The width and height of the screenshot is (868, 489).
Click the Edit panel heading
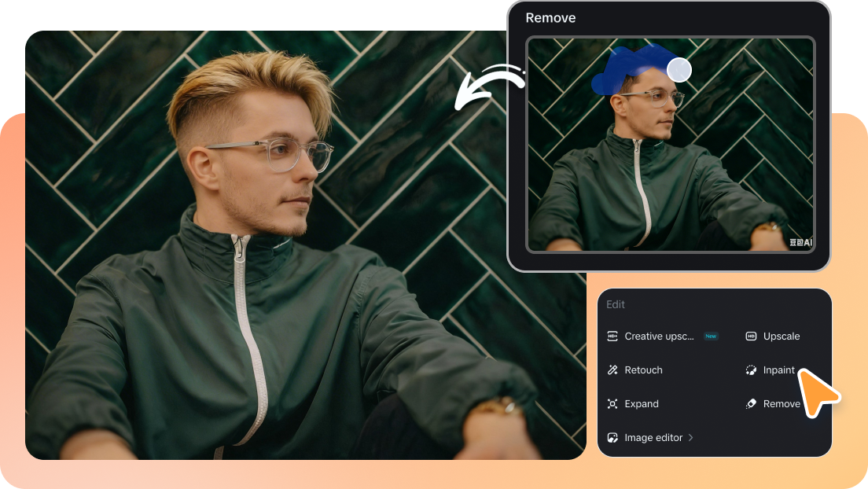(x=616, y=304)
